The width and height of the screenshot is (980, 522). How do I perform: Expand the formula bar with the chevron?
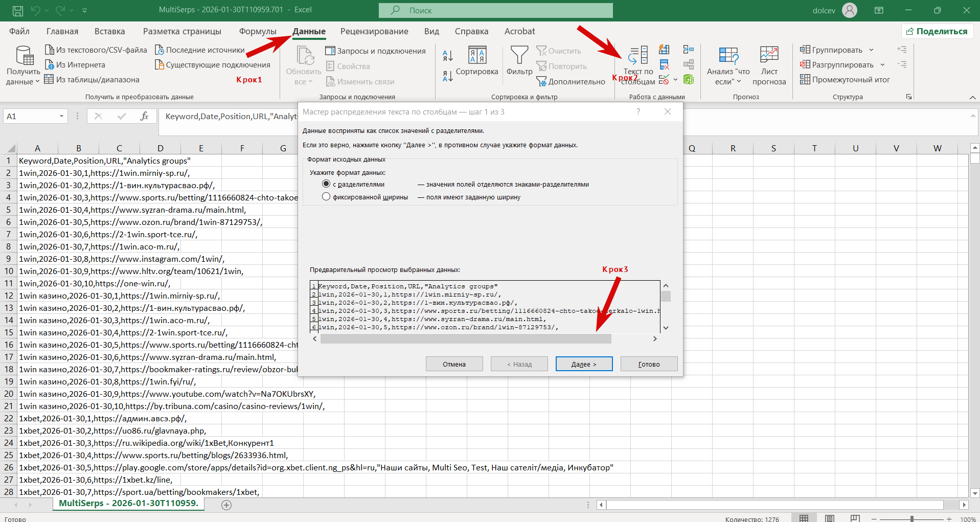pos(973,116)
